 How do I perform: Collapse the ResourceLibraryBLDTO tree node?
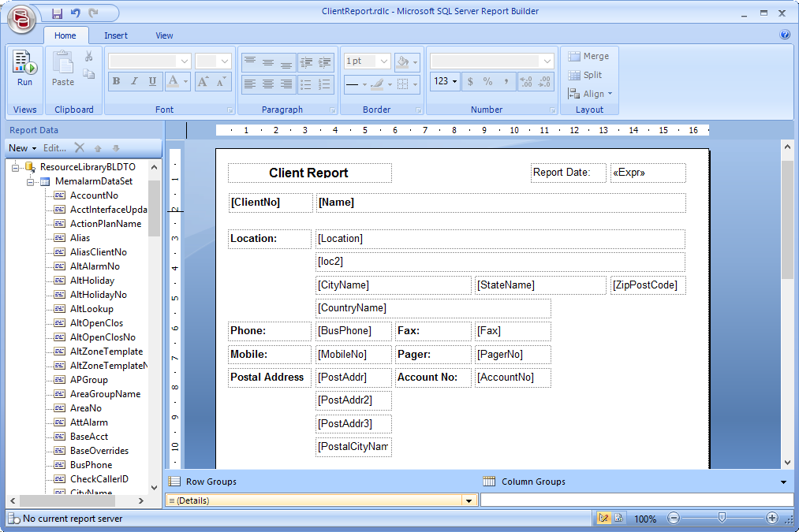click(x=15, y=167)
